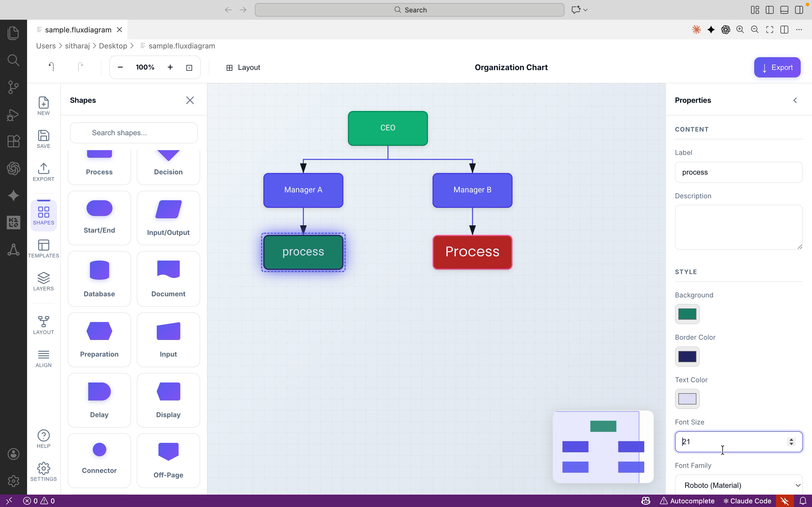Image resolution: width=812 pixels, height=507 pixels.
Task: Open the Templates panel in sidebar
Action: point(43,248)
